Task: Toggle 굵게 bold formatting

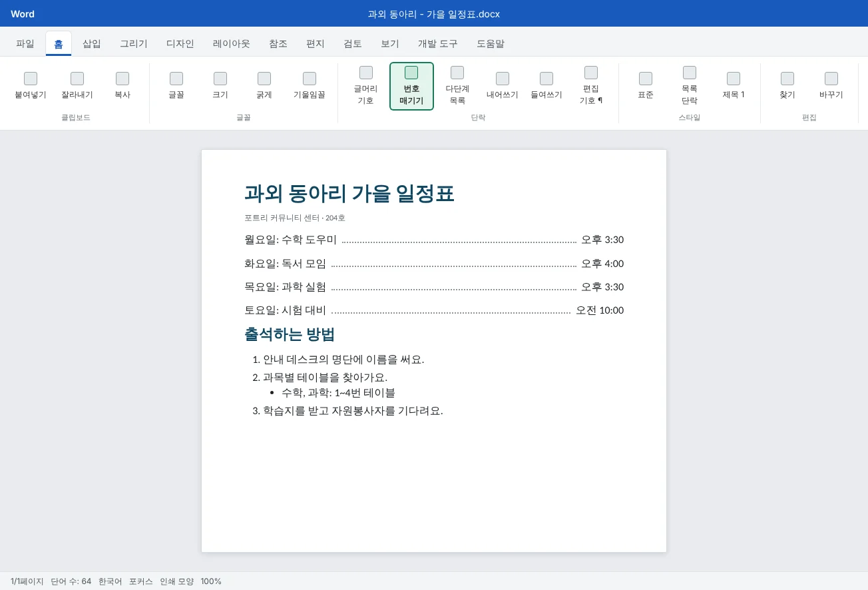Action: pos(264,86)
